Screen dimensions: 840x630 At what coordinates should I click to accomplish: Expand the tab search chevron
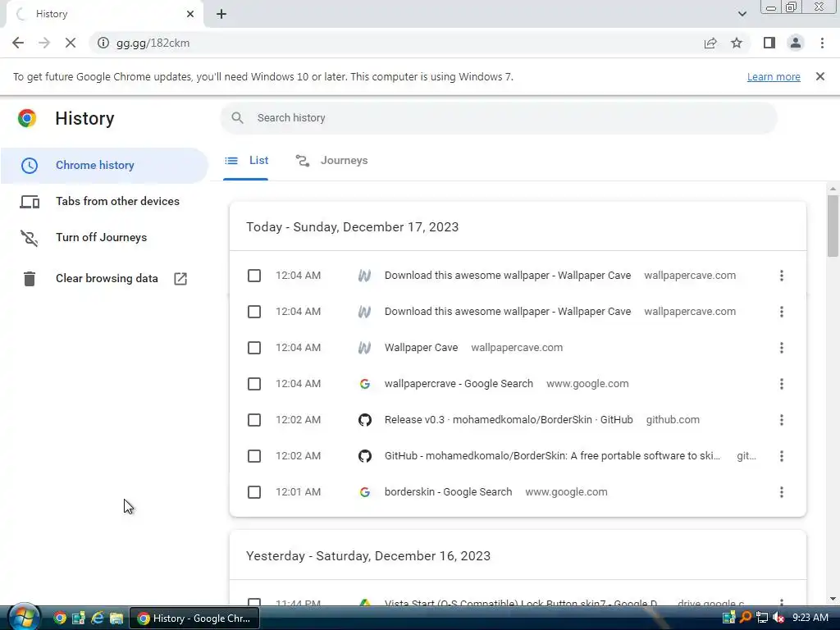pyautogui.click(x=742, y=14)
